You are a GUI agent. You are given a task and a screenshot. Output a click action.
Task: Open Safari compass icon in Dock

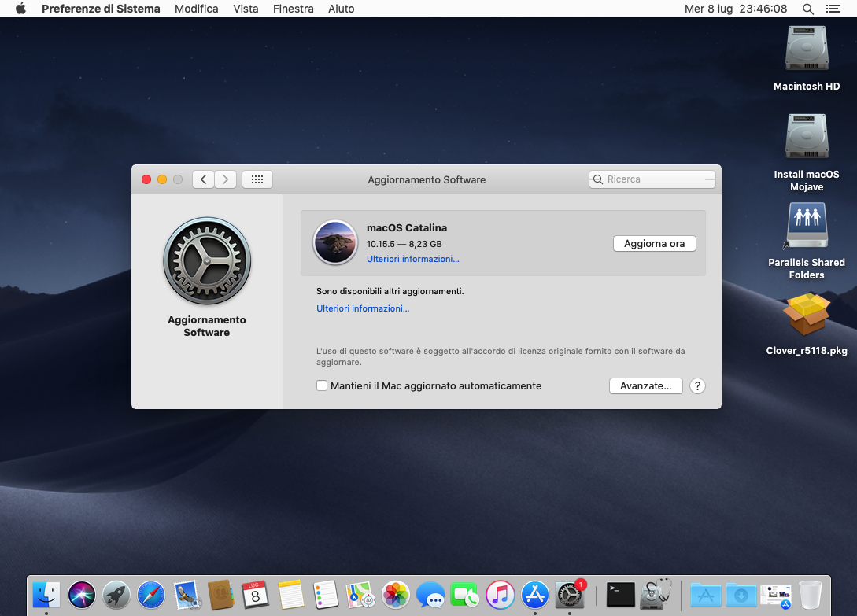click(151, 596)
